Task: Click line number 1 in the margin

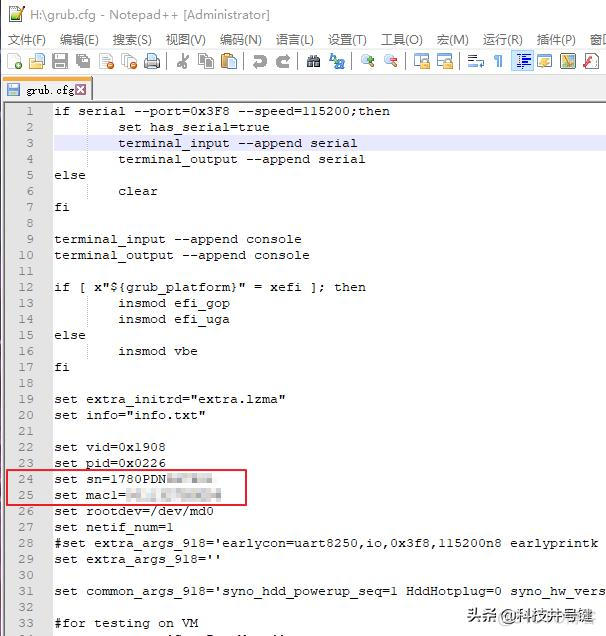Action: coord(30,111)
